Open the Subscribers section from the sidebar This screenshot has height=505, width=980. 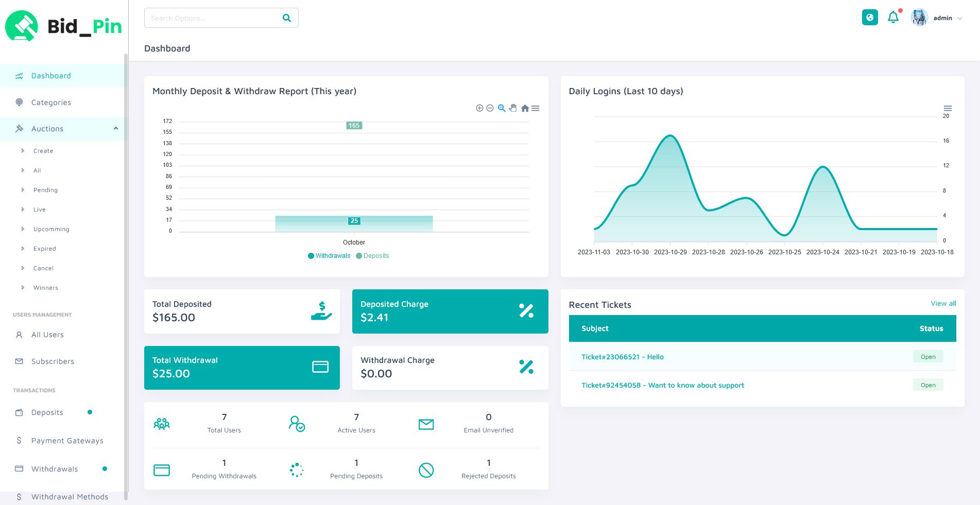pyautogui.click(x=53, y=361)
